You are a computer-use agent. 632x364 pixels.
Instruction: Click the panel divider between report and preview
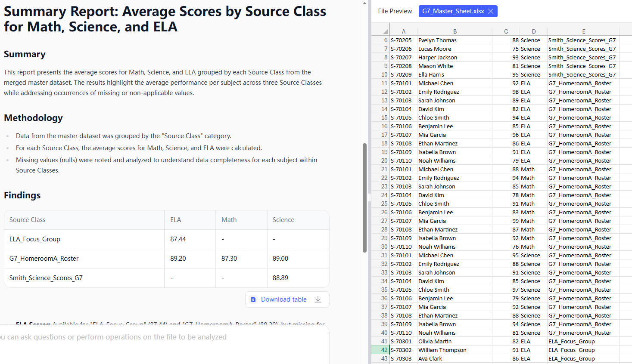coord(369,198)
